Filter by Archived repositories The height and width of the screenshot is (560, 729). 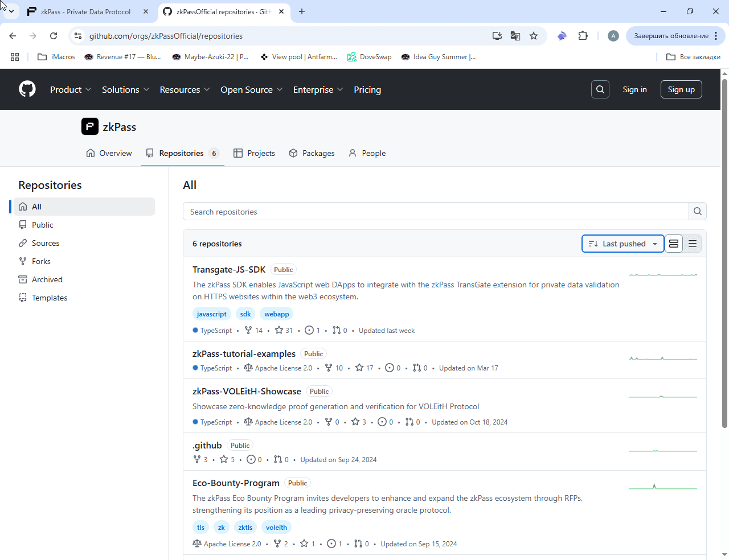point(84,279)
